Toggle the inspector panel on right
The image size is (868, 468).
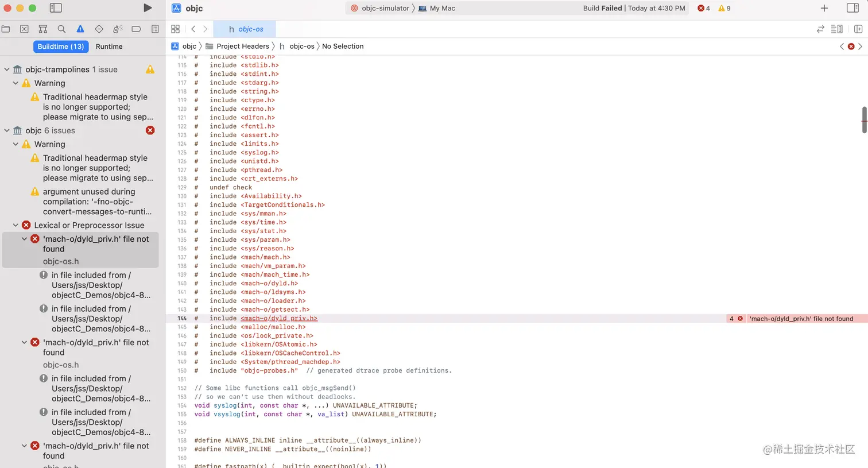tap(852, 8)
